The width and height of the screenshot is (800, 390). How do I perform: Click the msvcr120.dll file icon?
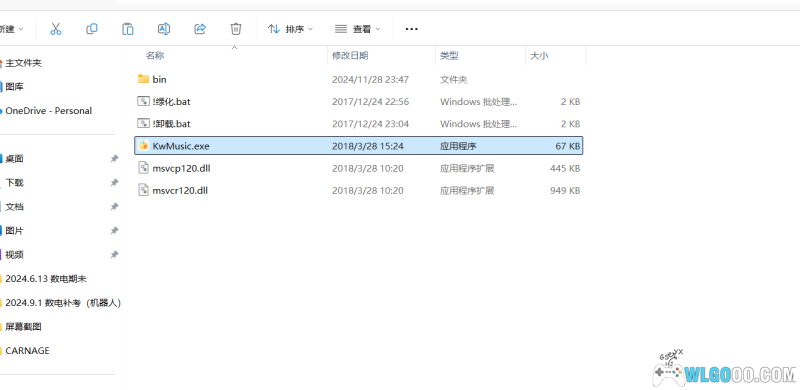point(143,190)
